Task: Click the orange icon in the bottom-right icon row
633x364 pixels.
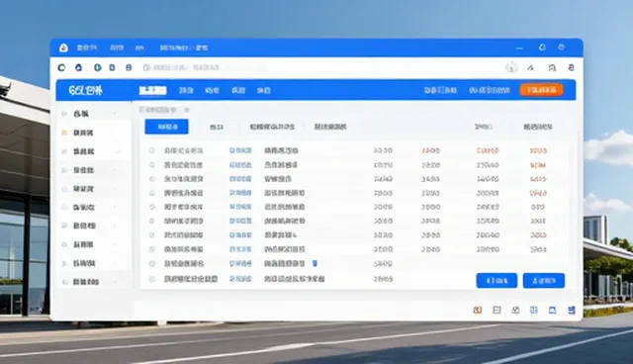Action: point(478,310)
